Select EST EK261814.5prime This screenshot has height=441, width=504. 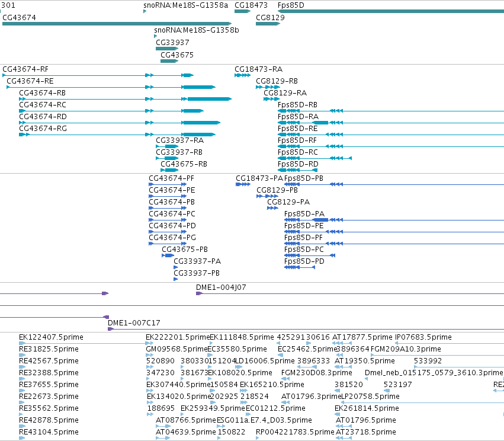(367, 408)
